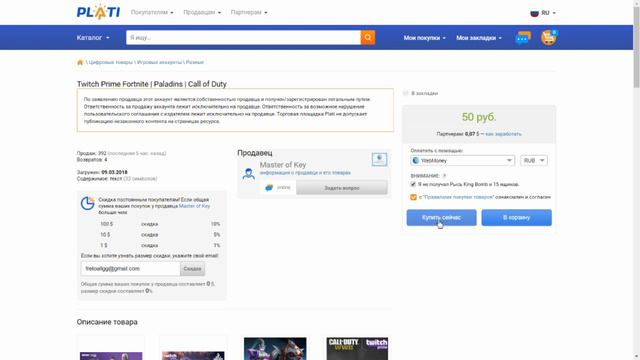The image size is (640, 360).
Task: Open the Правилами покупки товаров link
Action: 458,197
